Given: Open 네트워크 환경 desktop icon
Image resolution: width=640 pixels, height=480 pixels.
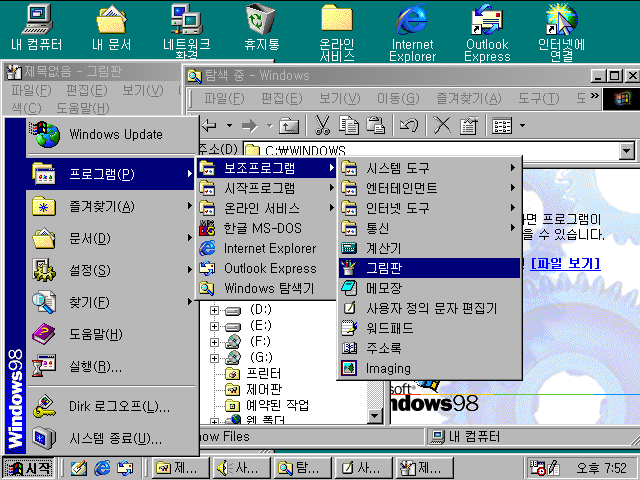Looking at the screenshot, I should pos(187,31).
